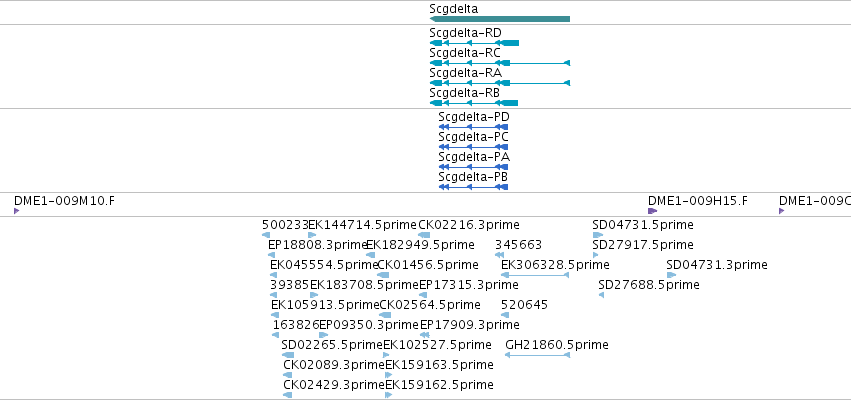Select EST CK01456.5prime

point(383,275)
